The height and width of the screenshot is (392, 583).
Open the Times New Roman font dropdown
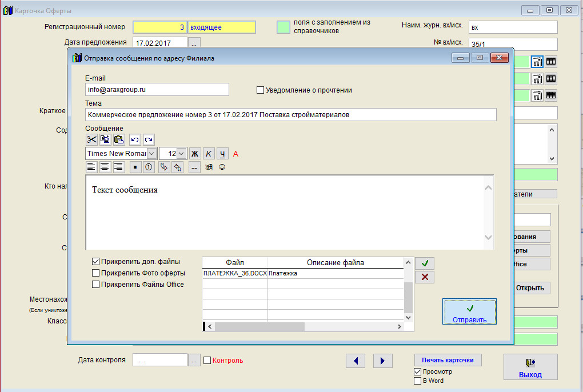[x=151, y=154]
